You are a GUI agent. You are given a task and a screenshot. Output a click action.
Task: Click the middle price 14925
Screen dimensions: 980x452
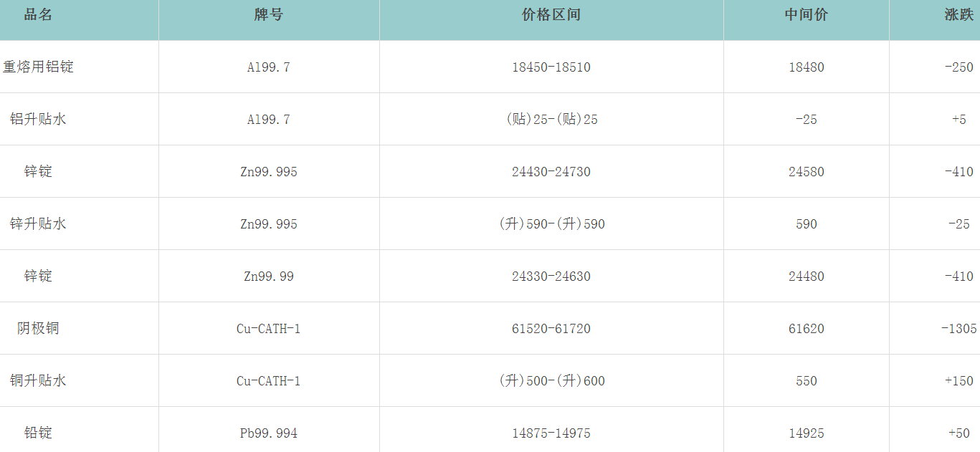[807, 433]
